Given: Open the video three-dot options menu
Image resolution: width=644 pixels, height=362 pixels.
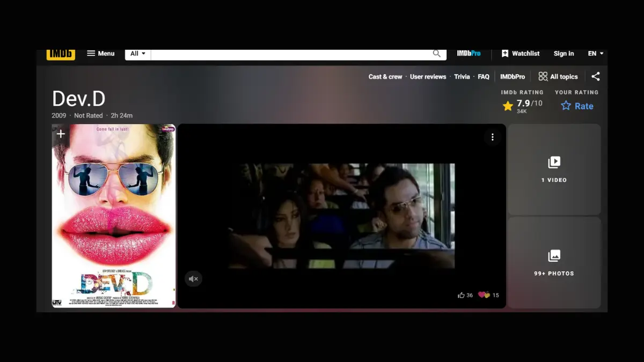Looking at the screenshot, I should pyautogui.click(x=492, y=137).
